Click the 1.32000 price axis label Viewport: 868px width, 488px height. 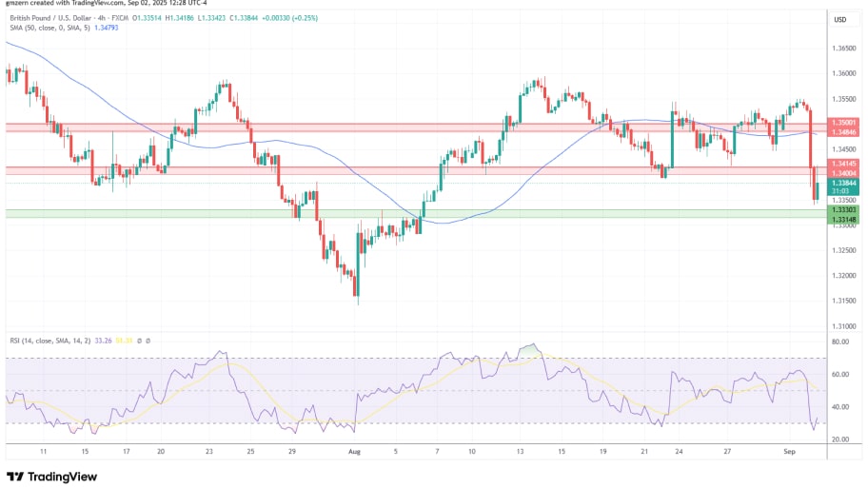[x=843, y=276]
